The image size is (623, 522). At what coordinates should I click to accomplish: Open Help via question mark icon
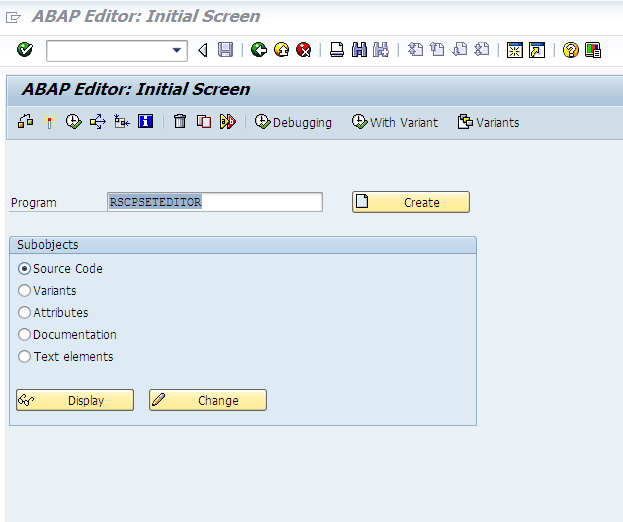pyautogui.click(x=571, y=50)
